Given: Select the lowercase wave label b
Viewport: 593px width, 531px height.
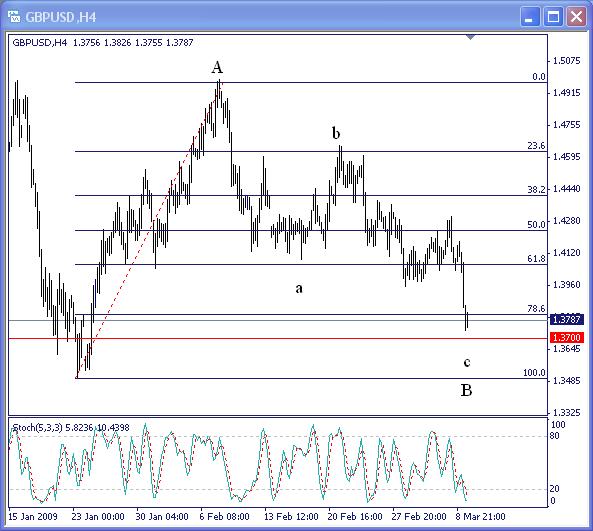Looking at the screenshot, I should tap(336, 133).
